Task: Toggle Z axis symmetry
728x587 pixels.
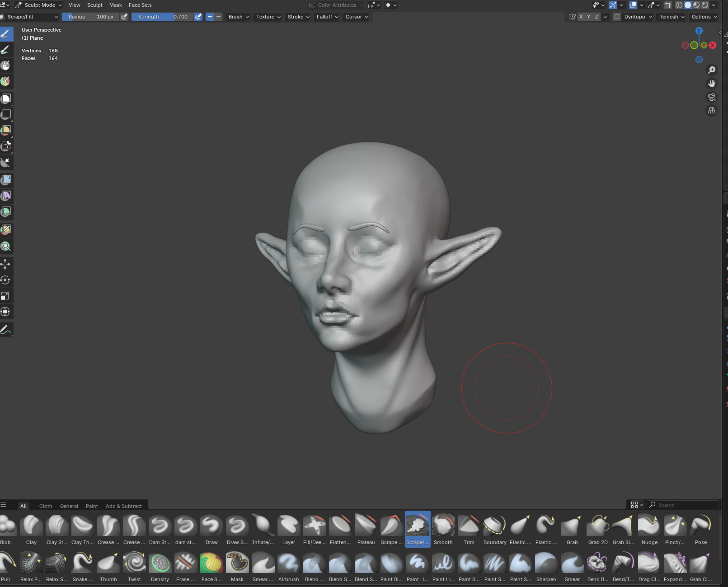Action: (596, 17)
